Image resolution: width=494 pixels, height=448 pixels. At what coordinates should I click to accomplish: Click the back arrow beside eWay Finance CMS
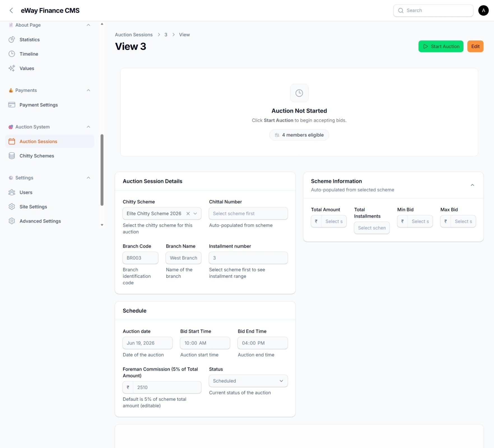click(x=11, y=11)
